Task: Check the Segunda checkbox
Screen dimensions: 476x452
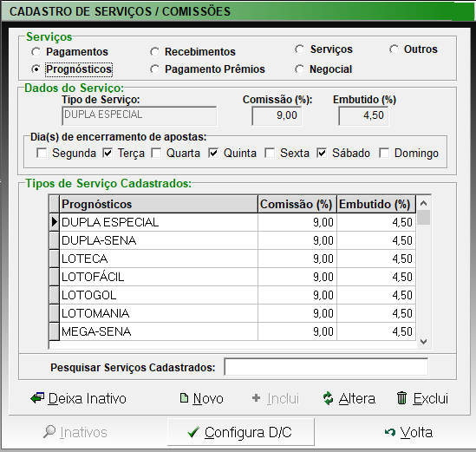Action: (42, 153)
